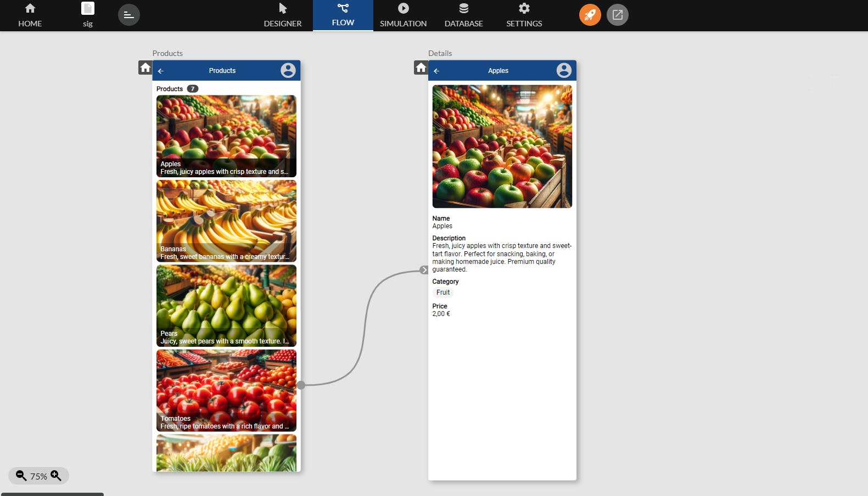Viewport: 868px width, 496px height.
Task: Click home icon on Products screen
Action: click(x=145, y=67)
